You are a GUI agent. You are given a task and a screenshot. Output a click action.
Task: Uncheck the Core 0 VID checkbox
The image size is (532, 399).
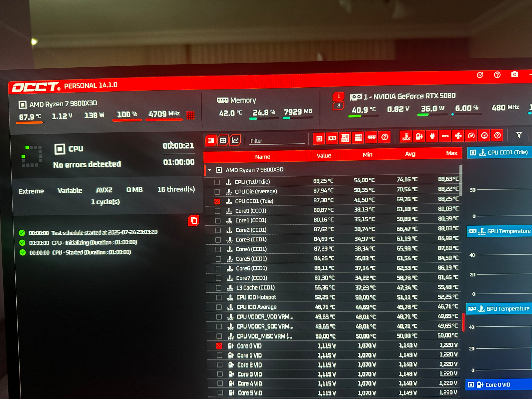[x=219, y=346]
